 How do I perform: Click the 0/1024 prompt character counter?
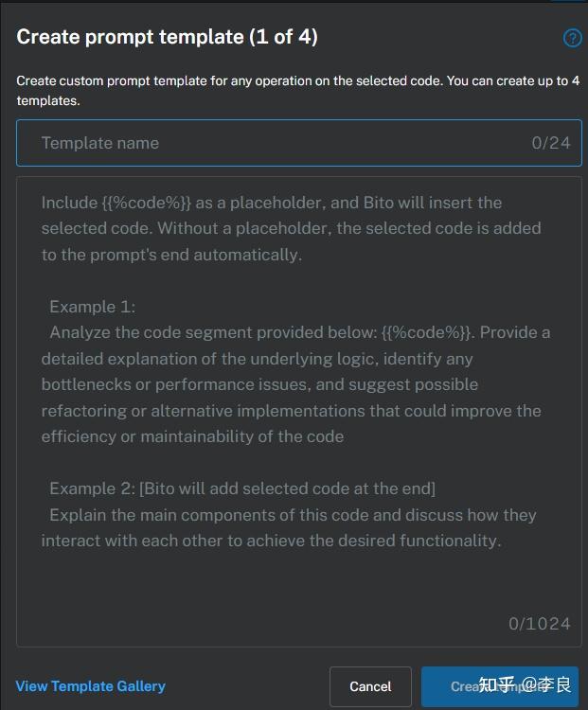coord(539,623)
